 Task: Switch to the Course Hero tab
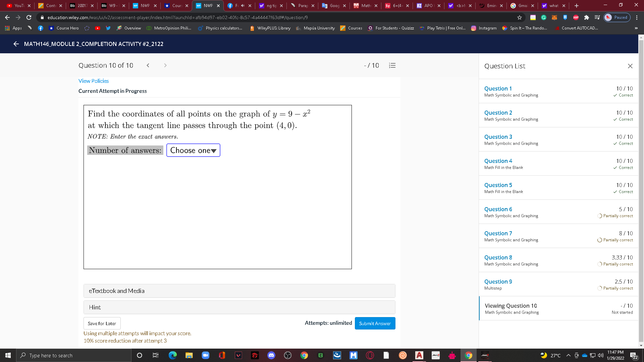pos(175,6)
